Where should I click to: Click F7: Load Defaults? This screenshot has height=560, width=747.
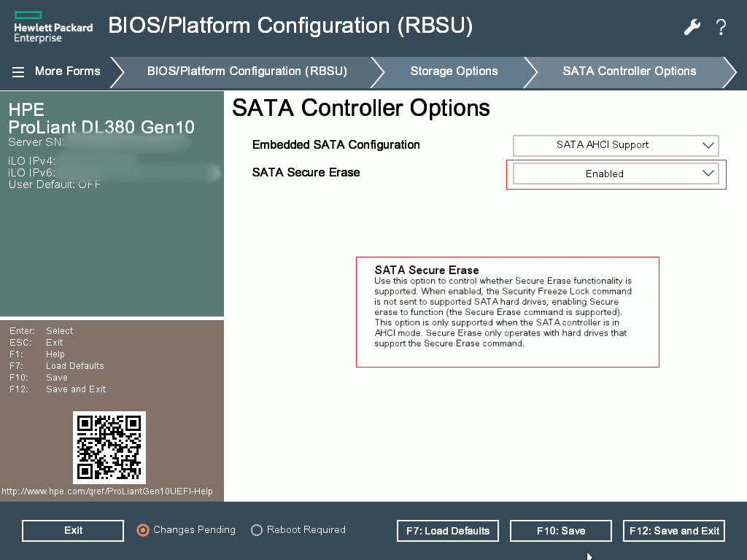point(447,530)
